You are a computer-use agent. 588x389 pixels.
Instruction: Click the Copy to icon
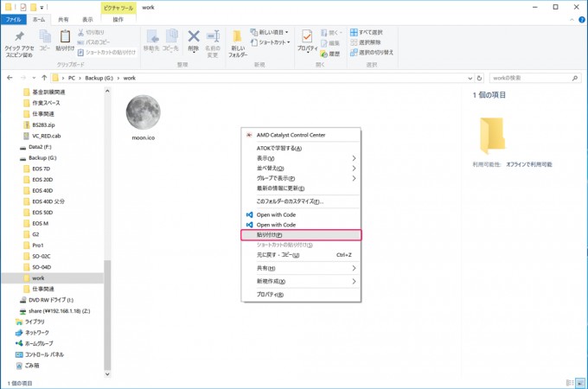pos(171,36)
